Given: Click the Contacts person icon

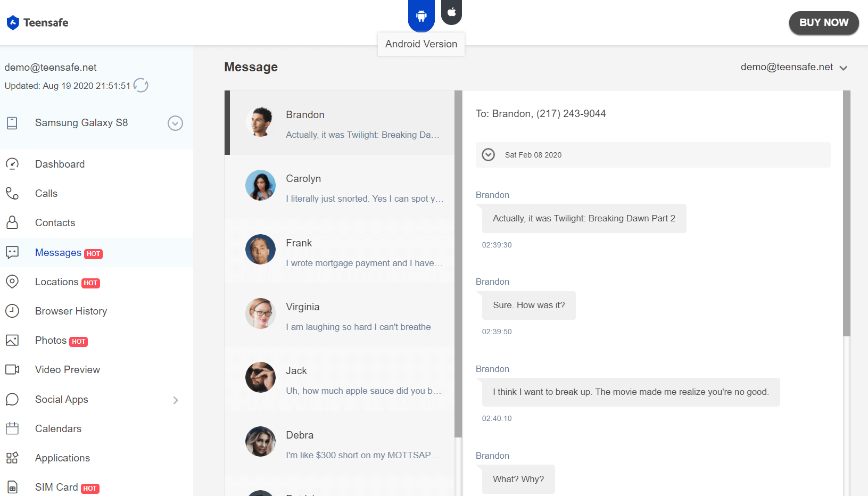Looking at the screenshot, I should (x=12, y=222).
